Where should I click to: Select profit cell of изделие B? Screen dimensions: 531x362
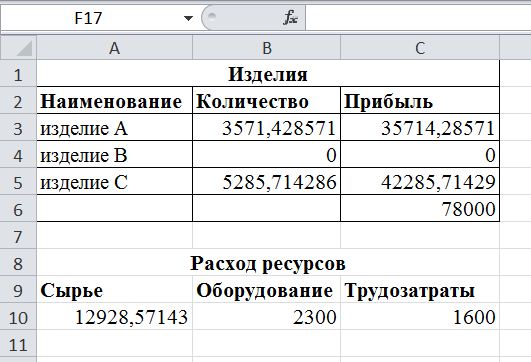point(420,155)
